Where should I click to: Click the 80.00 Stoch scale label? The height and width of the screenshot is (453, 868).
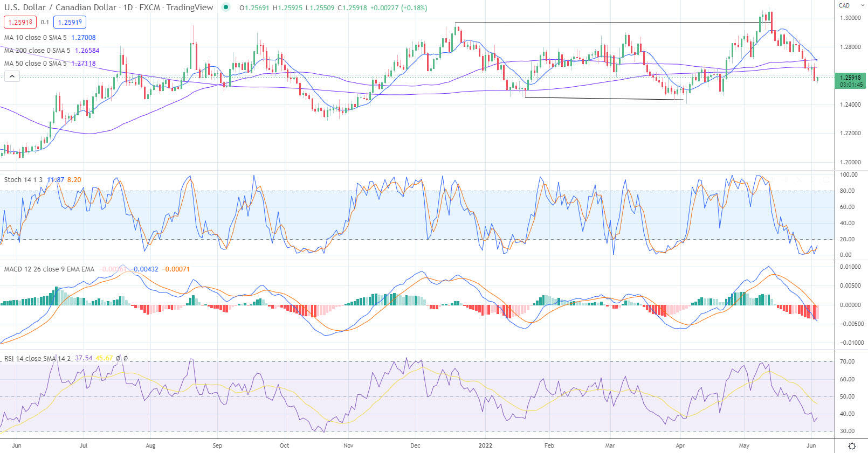(x=847, y=191)
